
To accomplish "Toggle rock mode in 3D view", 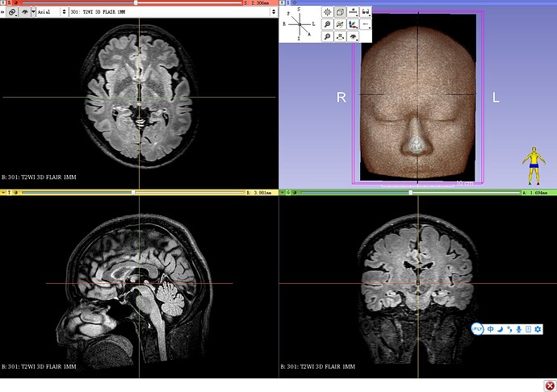I will [x=340, y=36].
